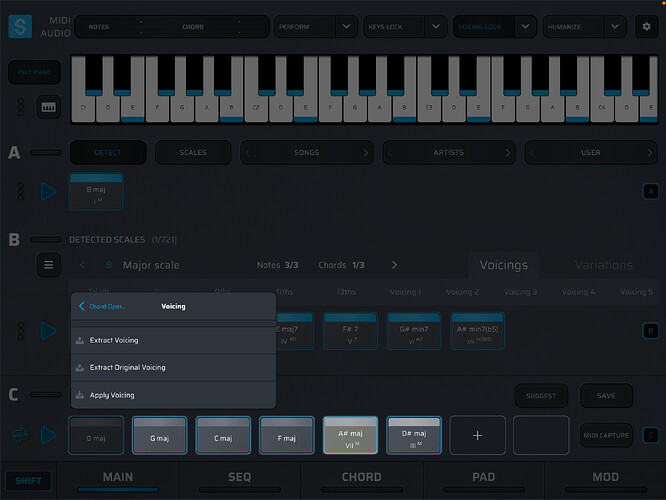Select Apply Voicing menu entry
Viewport: 666px width, 500px height.
[173, 395]
